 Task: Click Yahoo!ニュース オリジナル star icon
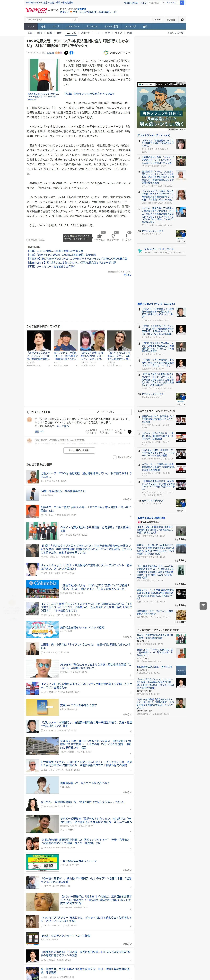141,251
